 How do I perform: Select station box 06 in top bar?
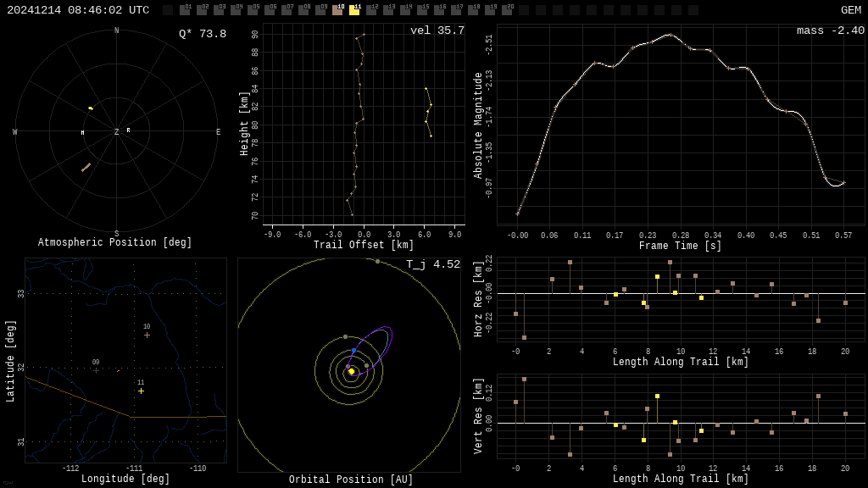(x=270, y=10)
